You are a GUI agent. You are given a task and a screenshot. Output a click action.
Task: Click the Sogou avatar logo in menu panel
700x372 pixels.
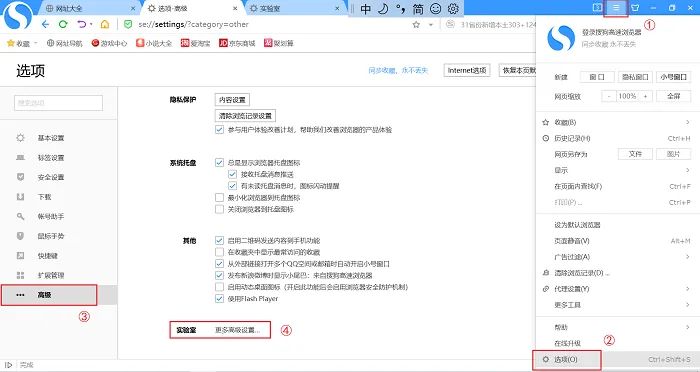[561, 38]
